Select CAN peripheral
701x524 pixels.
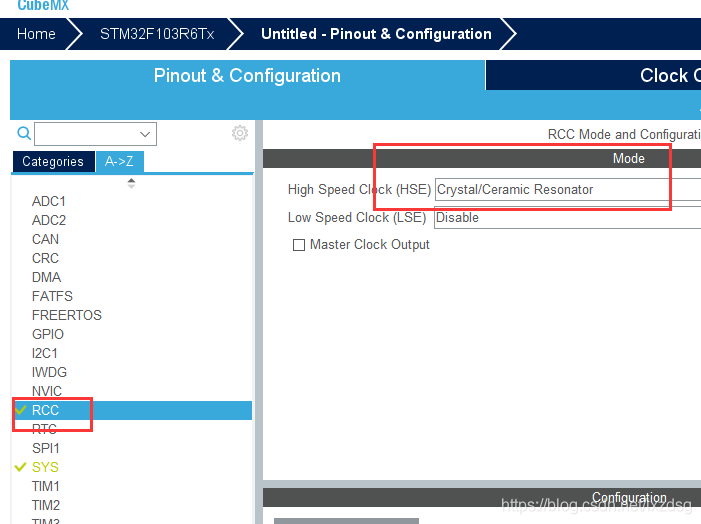[45, 239]
